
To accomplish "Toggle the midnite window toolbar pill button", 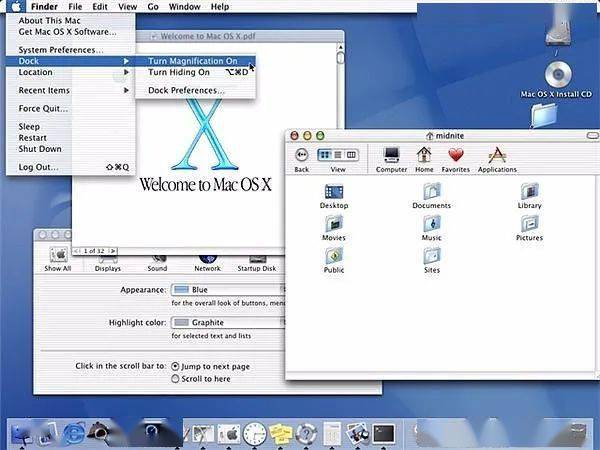I will coord(592,135).
